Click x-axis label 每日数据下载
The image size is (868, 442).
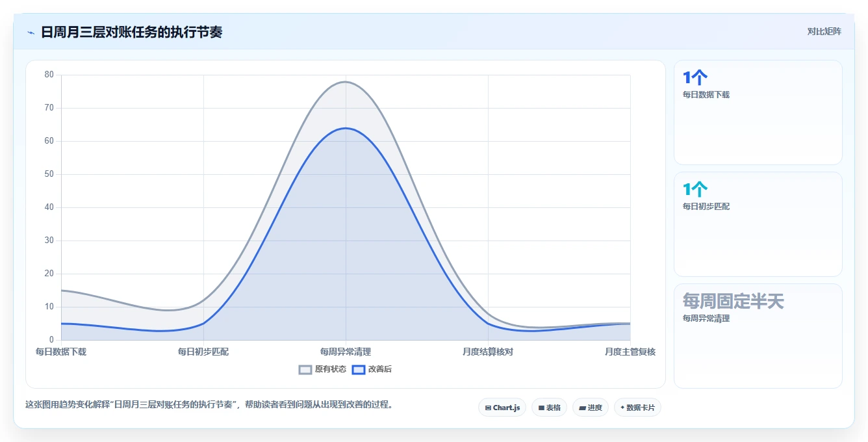click(61, 352)
